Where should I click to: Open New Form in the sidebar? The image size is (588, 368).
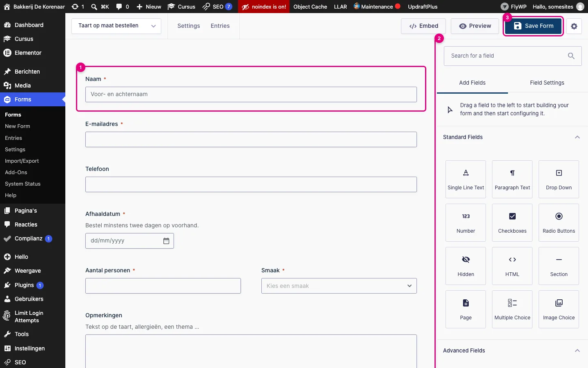(18, 126)
